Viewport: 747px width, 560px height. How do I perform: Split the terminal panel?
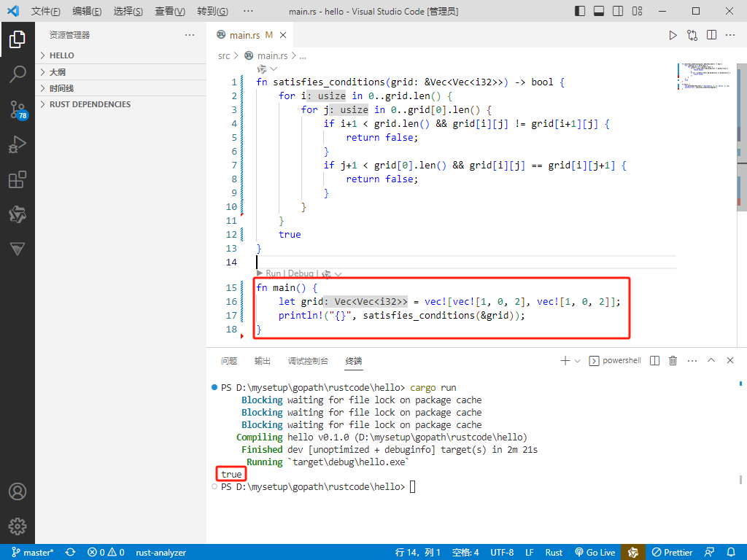click(x=655, y=361)
